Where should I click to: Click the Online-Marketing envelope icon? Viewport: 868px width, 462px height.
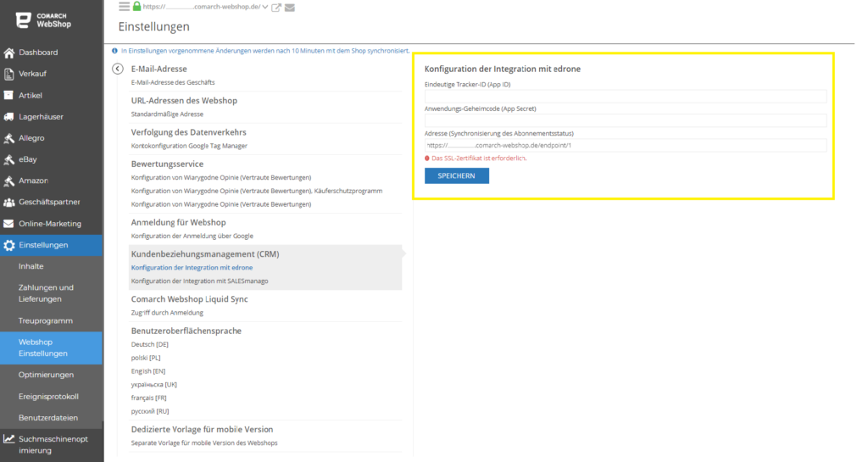coord(8,224)
